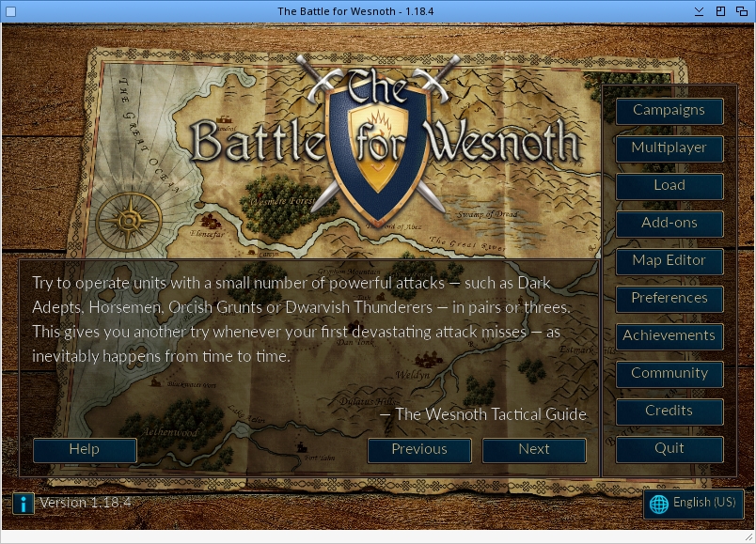Open the Community link
This screenshot has height=544, width=756.
pyautogui.click(x=669, y=374)
